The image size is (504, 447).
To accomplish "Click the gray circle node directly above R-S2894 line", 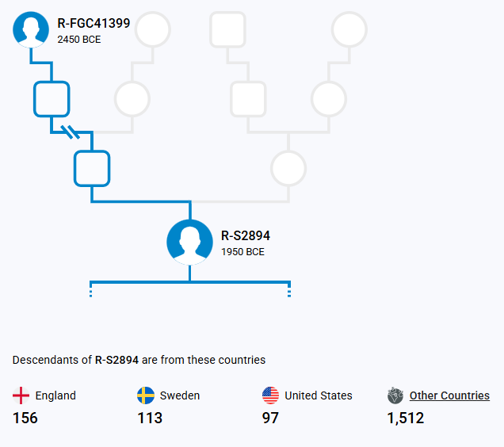I will point(288,168).
